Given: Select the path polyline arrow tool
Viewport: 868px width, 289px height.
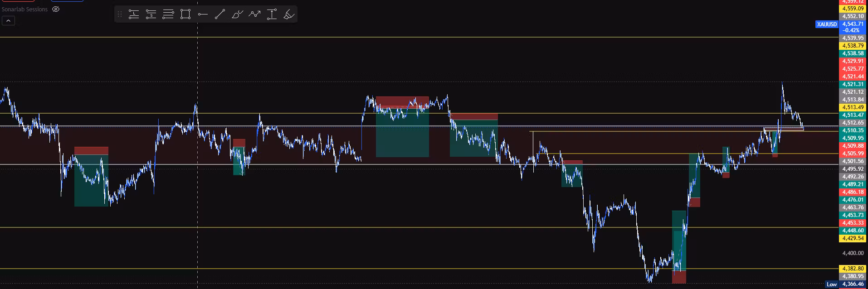Looking at the screenshot, I should click(x=254, y=14).
